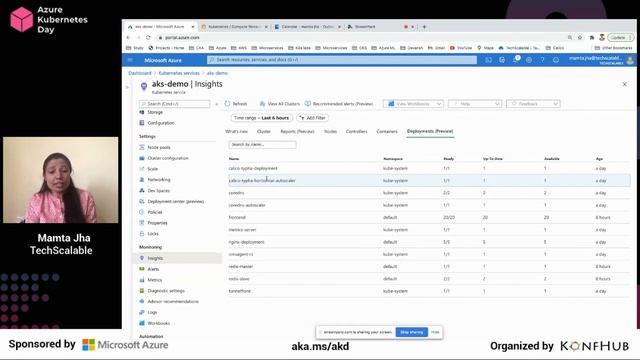Click the Add Filter button

pos(313,118)
